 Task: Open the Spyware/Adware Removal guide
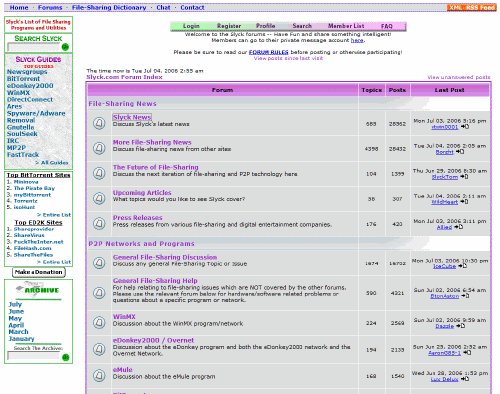click(36, 117)
